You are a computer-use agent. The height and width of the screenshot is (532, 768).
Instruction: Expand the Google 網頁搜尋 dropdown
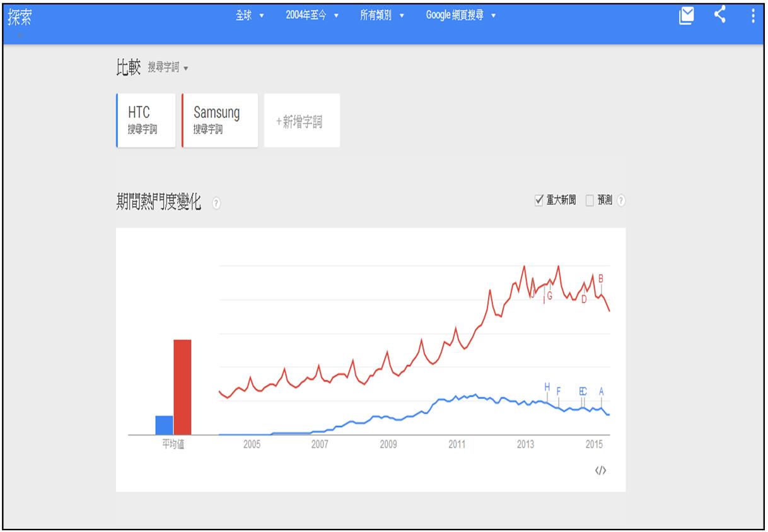point(460,15)
